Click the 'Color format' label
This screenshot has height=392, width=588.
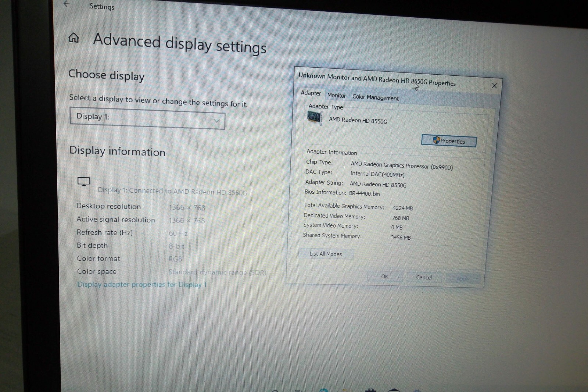[98, 259]
